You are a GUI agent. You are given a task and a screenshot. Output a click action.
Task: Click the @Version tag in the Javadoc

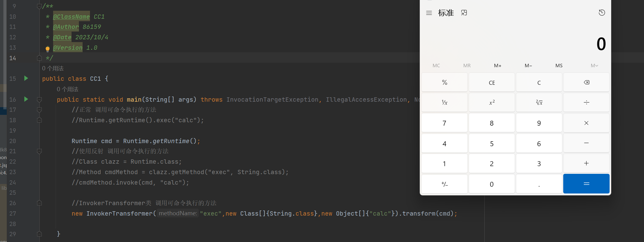68,48
